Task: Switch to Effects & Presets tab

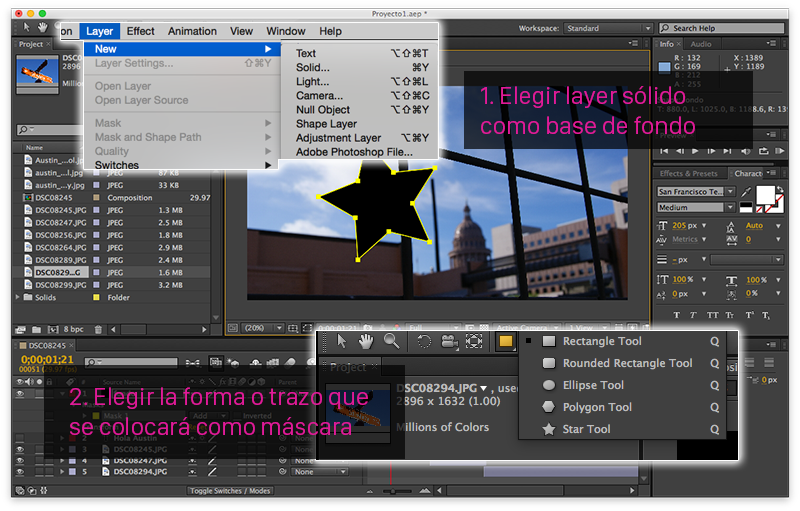Action: click(x=688, y=173)
